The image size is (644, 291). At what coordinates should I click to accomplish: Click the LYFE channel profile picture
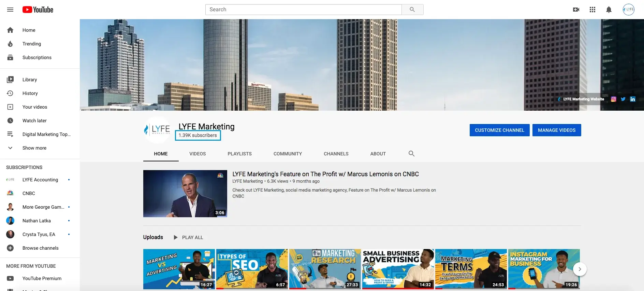157,130
